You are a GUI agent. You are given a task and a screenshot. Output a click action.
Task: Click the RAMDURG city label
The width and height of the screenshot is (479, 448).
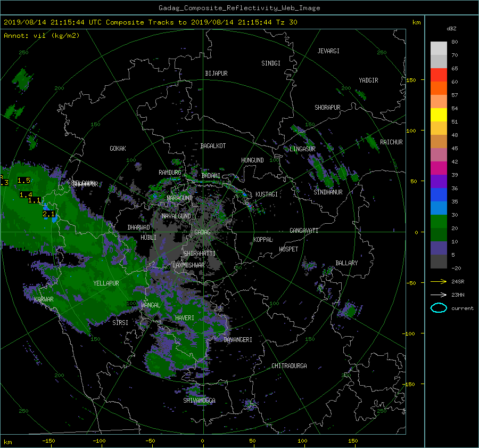point(170,173)
